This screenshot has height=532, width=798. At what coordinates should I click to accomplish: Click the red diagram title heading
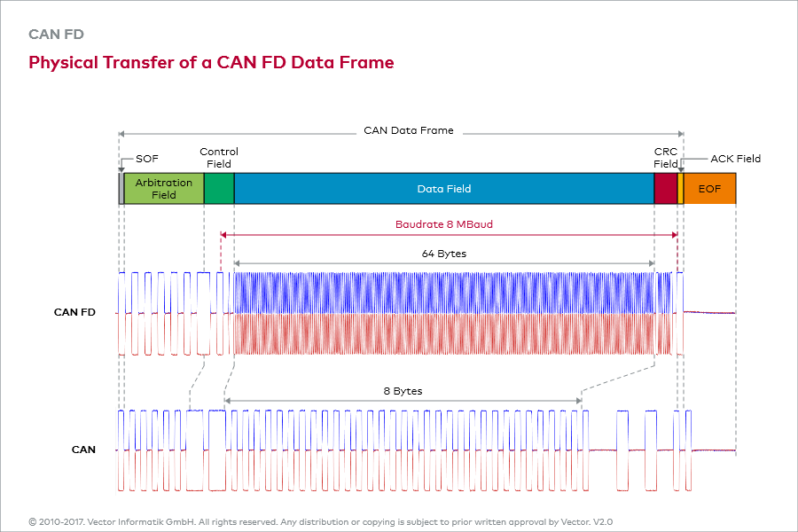pos(211,63)
